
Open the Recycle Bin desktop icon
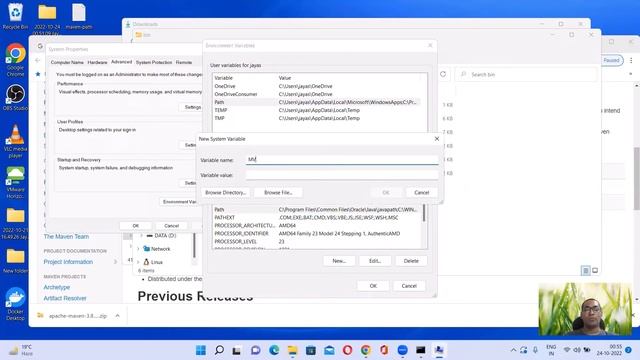15,16
